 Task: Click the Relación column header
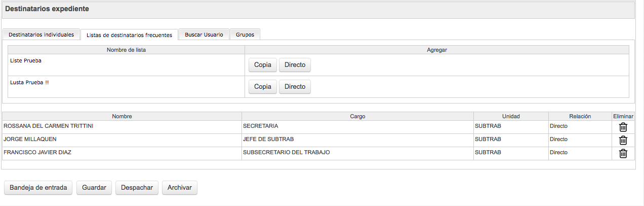click(580, 116)
